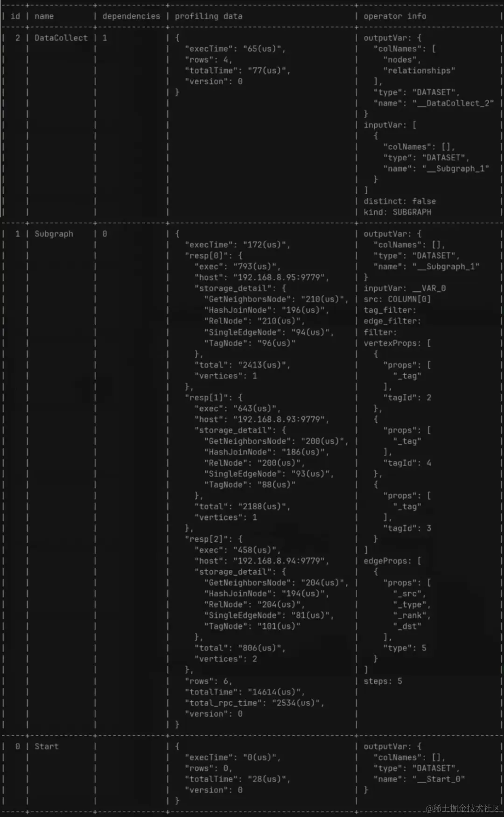Click host "192.168.8.94:9779" in resp[2]
504x817 pixels.
278,561
